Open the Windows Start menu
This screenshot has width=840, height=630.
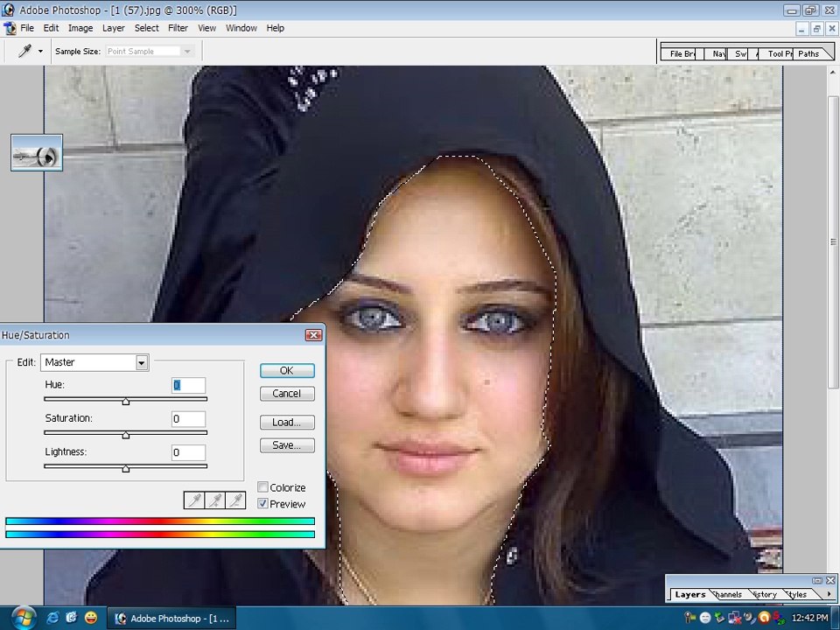point(23,618)
